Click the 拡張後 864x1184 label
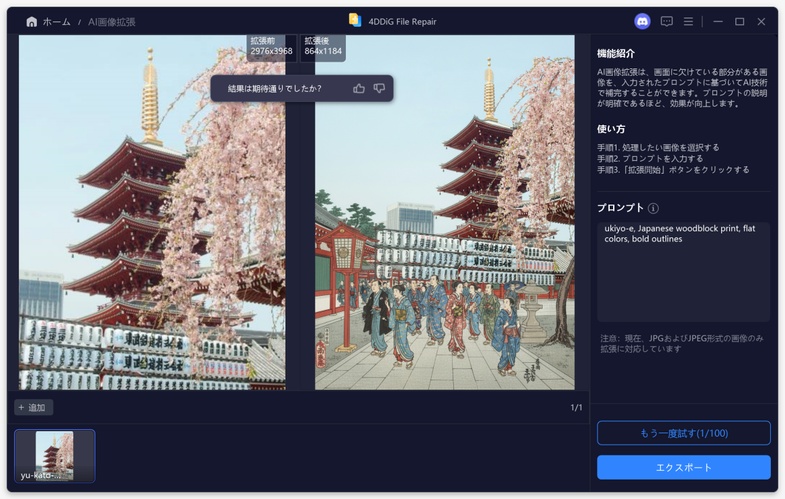The height and width of the screenshot is (499, 785). pyautogui.click(x=323, y=46)
